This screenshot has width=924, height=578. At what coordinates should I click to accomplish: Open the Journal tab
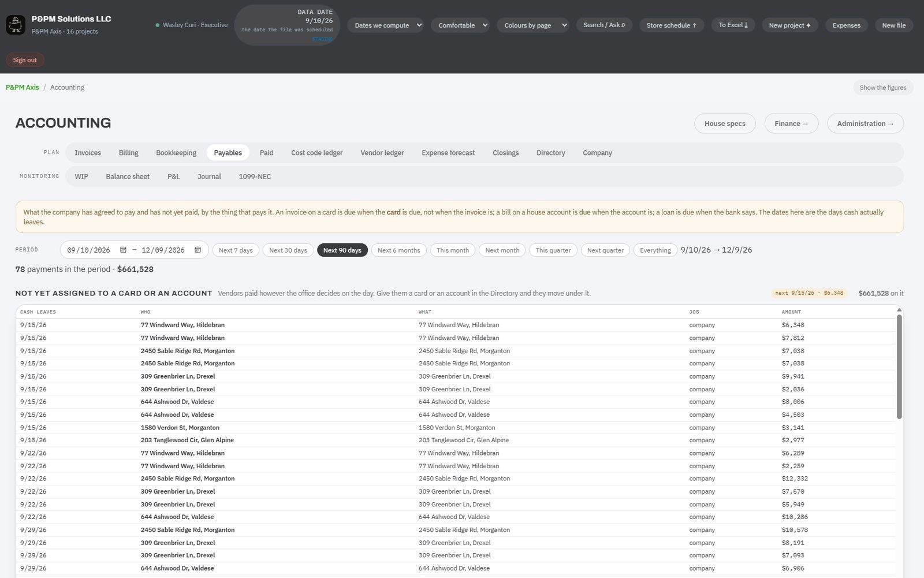(209, 176)
